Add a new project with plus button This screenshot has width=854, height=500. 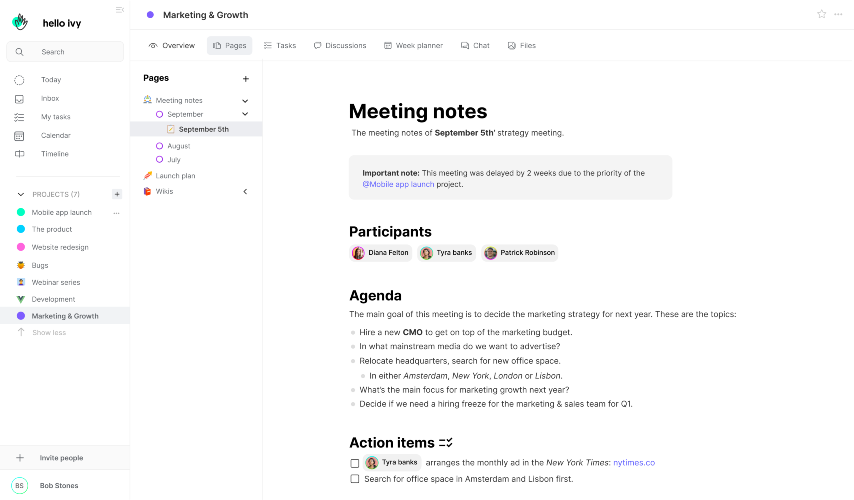coord(117,194)
